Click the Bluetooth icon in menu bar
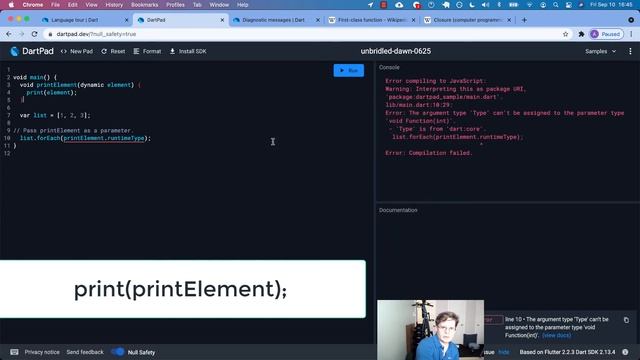The width and height of the screenshot is (640, 360). click(x=499, y=5)
